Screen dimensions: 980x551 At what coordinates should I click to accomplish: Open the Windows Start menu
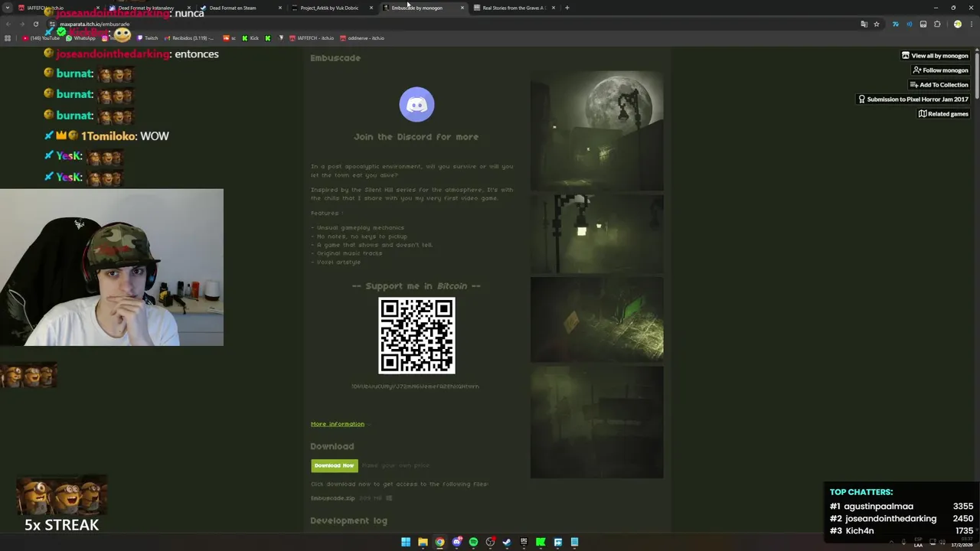(406, 542)
